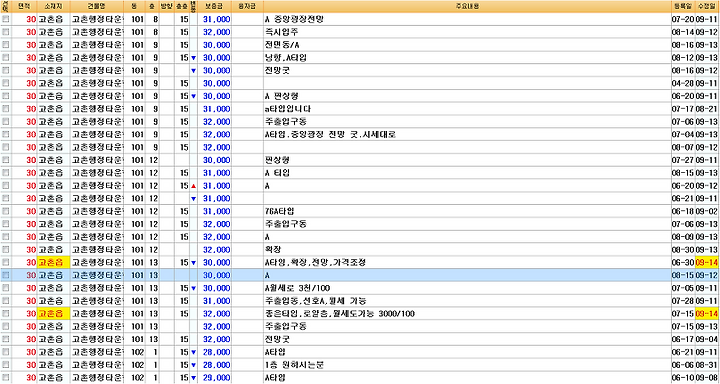This screenshot has height=384, width=720.
Task: Select the checkbox for 좋은타입,로얄층 row
Action: (x=5, y=314)
